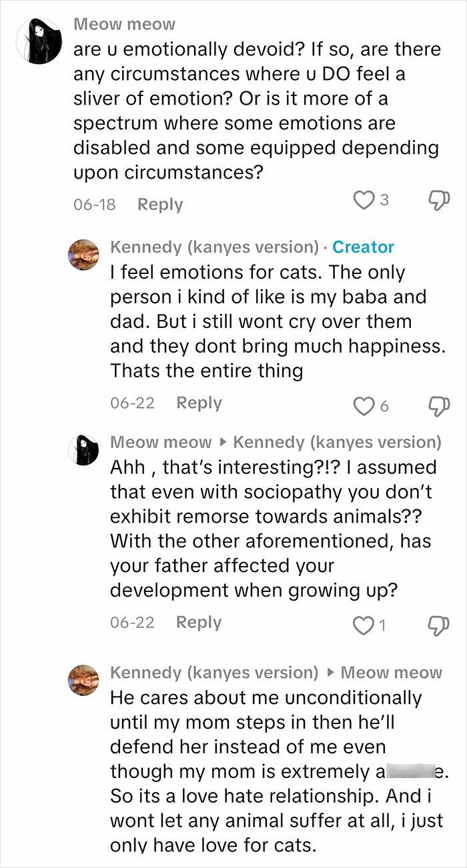This screenshot has width=467, height=868.
Task: Reply to Kennedy's comment dated 06-22
Action: (198, 403)
